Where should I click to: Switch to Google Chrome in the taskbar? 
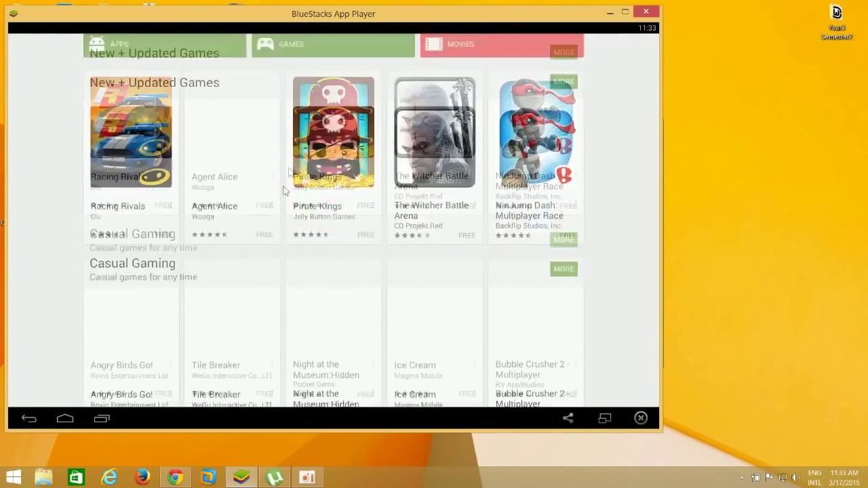point(175,477)
